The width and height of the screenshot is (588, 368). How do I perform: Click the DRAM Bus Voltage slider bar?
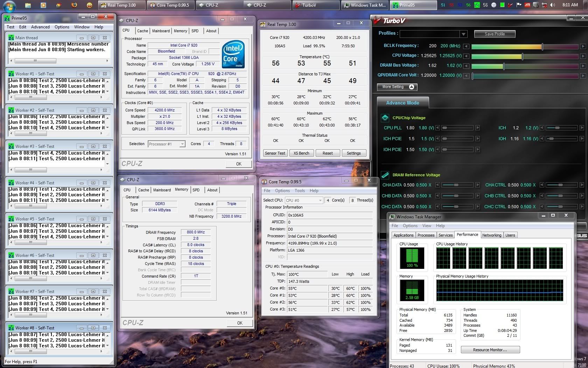(524, 66)
